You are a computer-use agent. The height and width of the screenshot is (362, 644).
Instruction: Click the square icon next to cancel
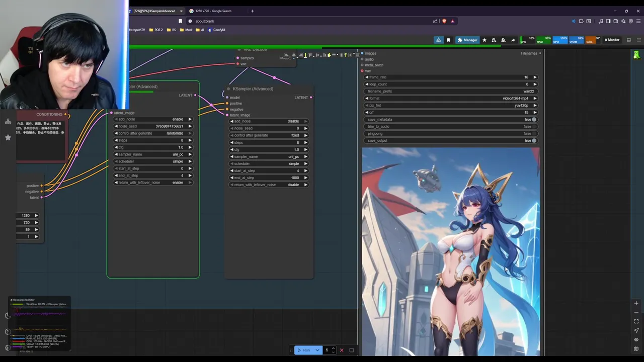(352, 350)
